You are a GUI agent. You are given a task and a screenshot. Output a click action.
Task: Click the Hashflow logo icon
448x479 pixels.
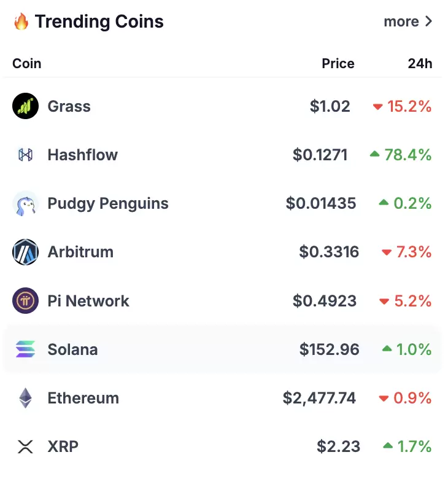pyautogui.click(x=25, y=155)
